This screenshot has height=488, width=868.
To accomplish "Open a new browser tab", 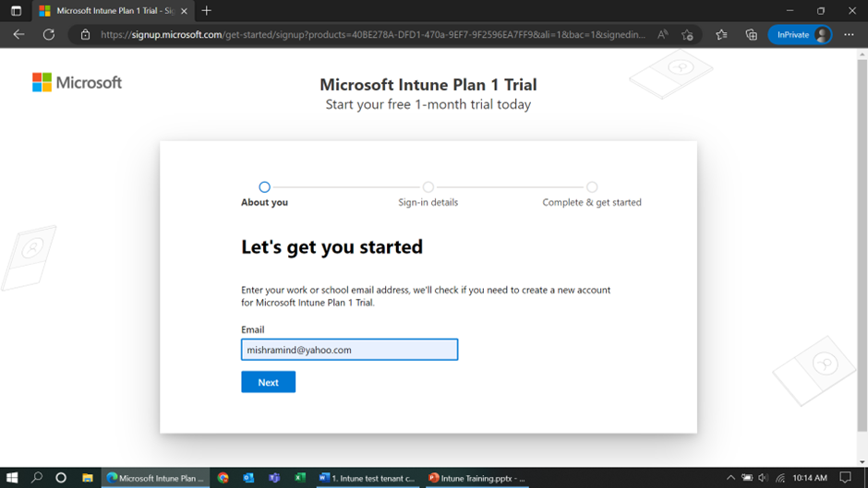I will pyautogui.click(x=207, y=10).
